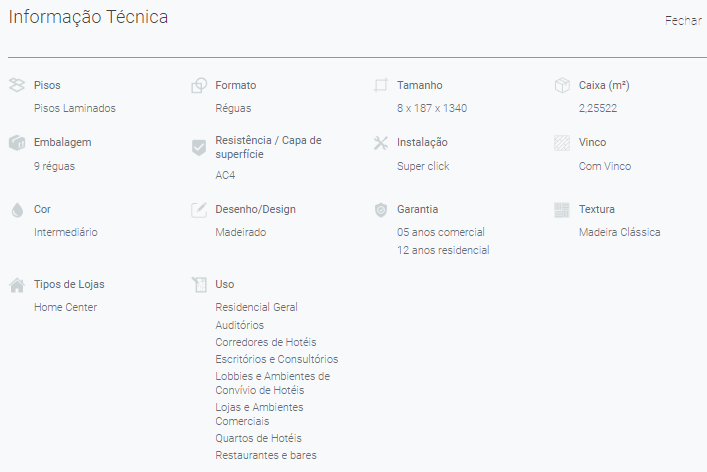This screenshot has height=472, width=707.
Task: Click the Tamanho crop-size icon
Action: [x=381, y=85]
